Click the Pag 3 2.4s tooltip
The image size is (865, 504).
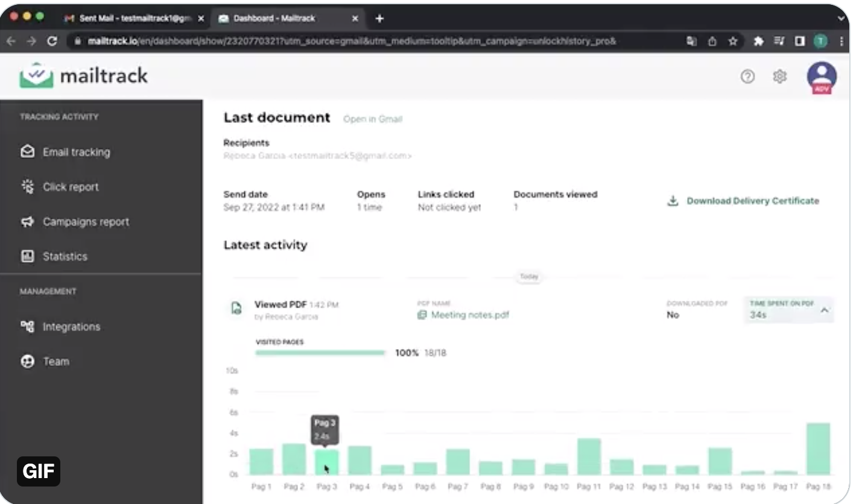click(325, 429)
